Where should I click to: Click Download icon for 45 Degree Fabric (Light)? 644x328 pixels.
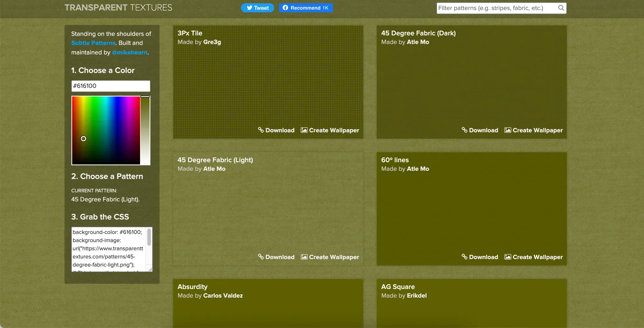coord(261,257)
